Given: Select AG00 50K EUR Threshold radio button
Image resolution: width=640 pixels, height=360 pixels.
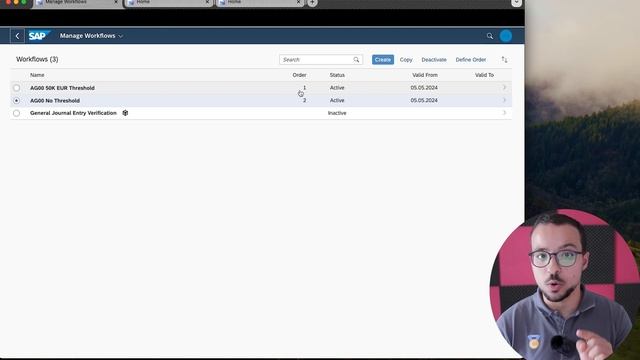Looking at the screenshot, I should pos(16,88).
